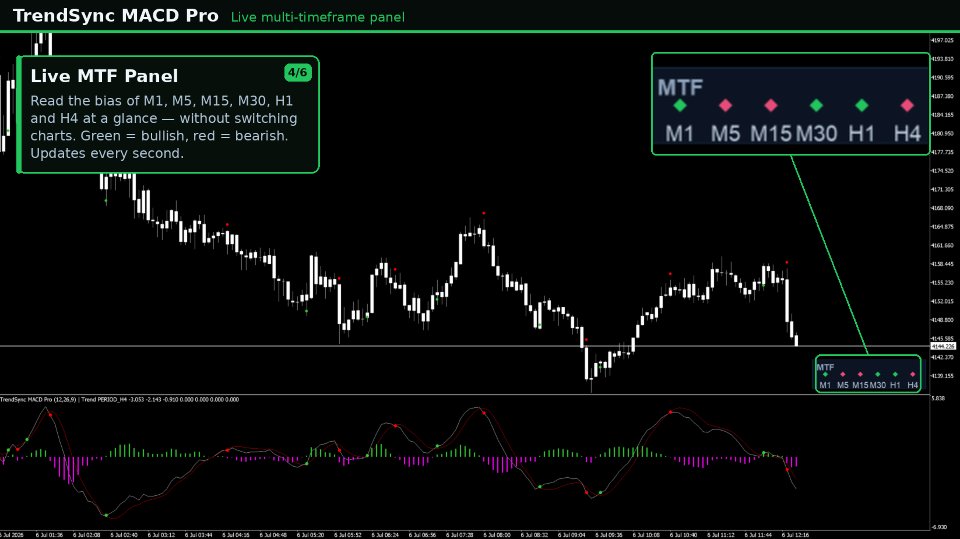Click the price axis label 4180.950
The width and height of the screenshot is (960, 539).
pyautogui.click(x=942, y=134)
